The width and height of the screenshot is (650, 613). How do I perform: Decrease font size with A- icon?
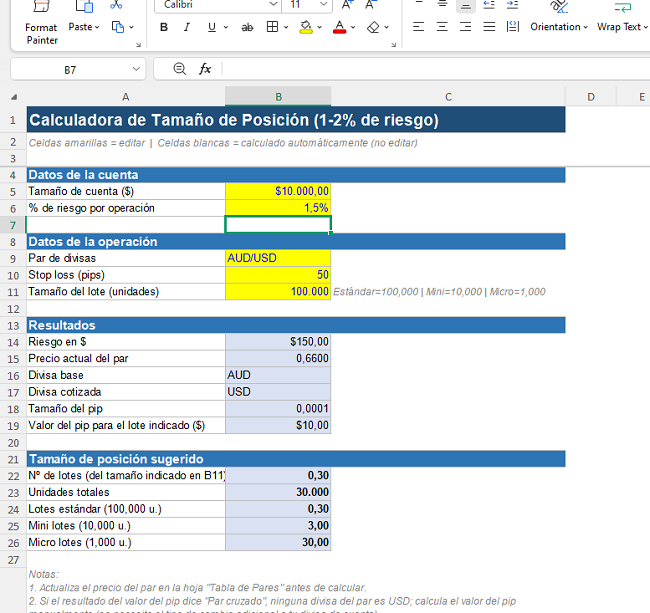coord(371,5)
